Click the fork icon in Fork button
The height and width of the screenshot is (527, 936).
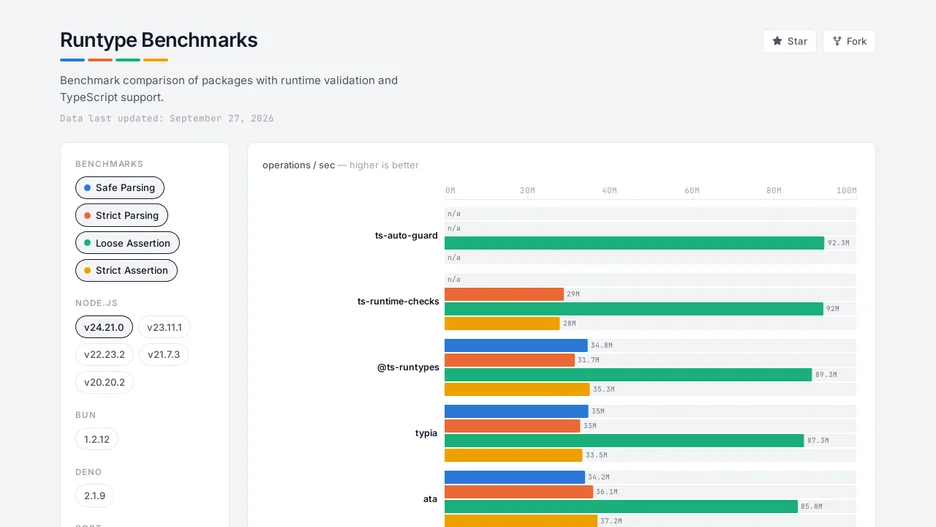click(x=837, y=41)
